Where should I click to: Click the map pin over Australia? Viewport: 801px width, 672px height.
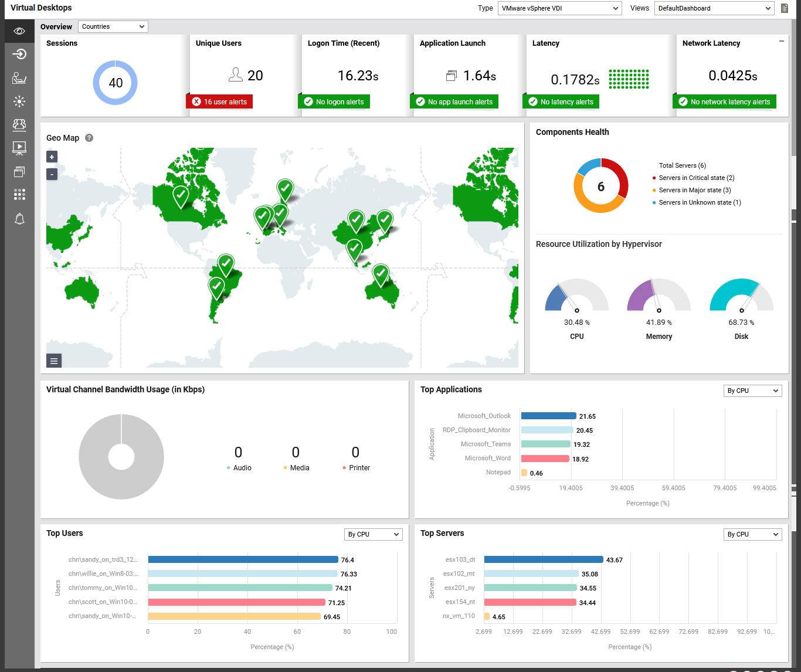click(381, 274)
